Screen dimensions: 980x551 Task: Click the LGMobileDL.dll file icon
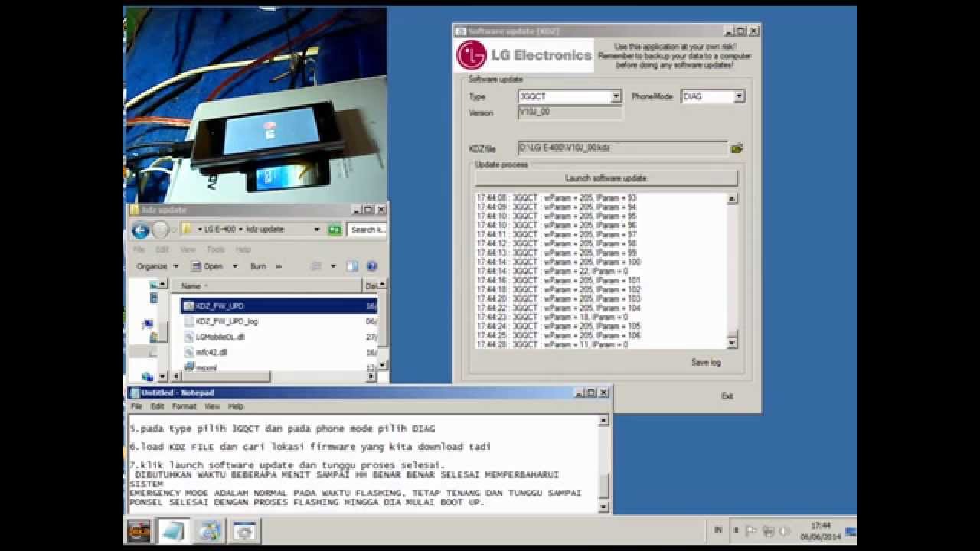pos(189,337)
